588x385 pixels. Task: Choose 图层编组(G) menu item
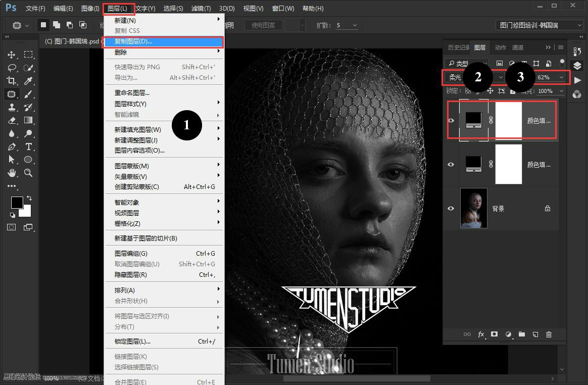(164, 253)
